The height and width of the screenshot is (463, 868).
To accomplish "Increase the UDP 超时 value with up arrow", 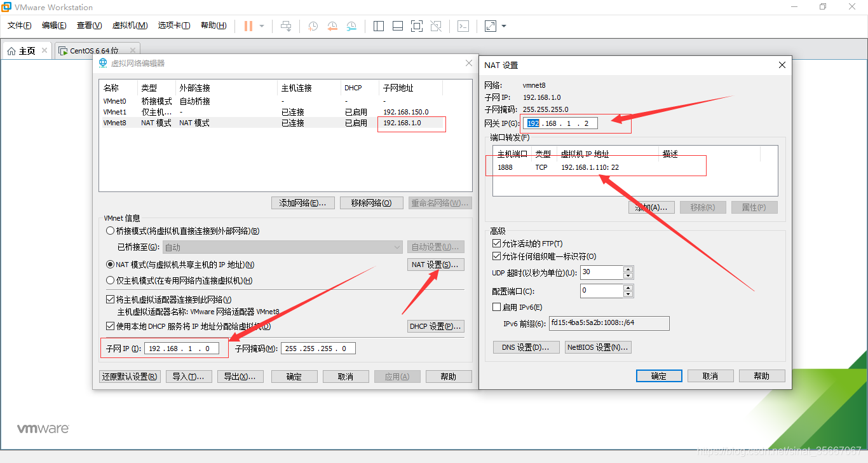I will click(x=628, y=269).
